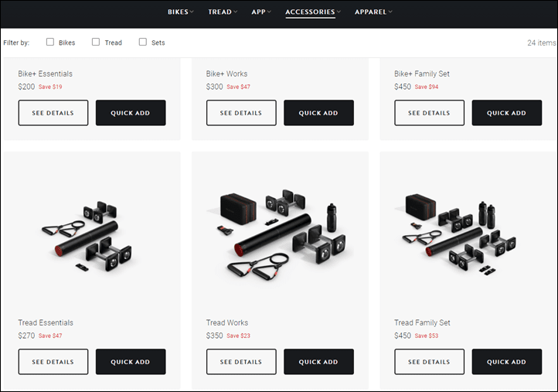
Task: Click the Tread Essentials product title
Action: coord(46,322)
